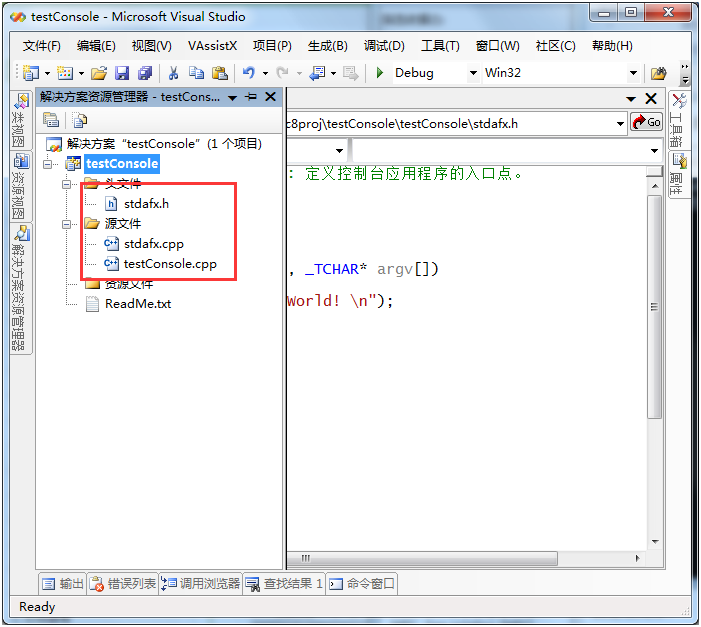Viewport: 701px width, 627px height.
Task: Click the Go button next to the path box
Action: coord(646,122)
